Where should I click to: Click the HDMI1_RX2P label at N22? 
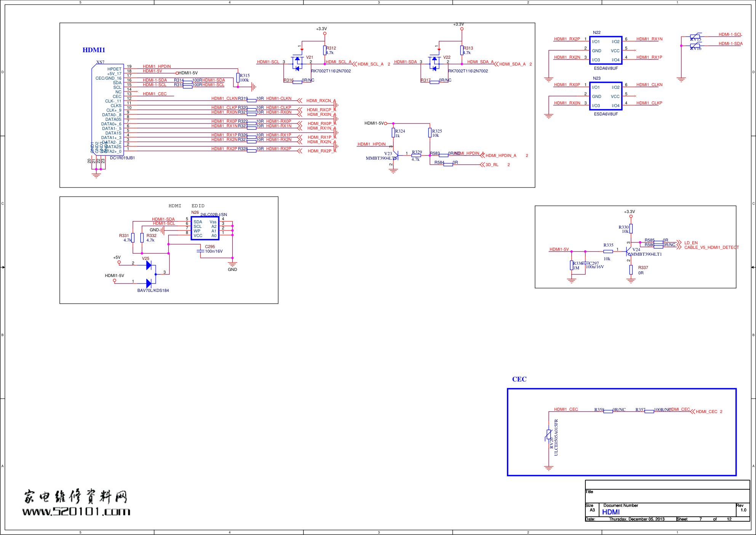coord(567,39)
